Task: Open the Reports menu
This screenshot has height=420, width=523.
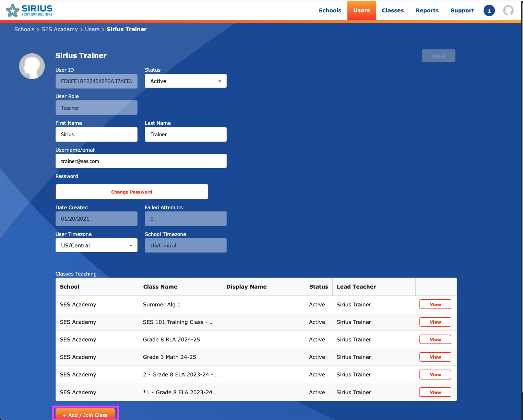Action: [x=427, y=11]
